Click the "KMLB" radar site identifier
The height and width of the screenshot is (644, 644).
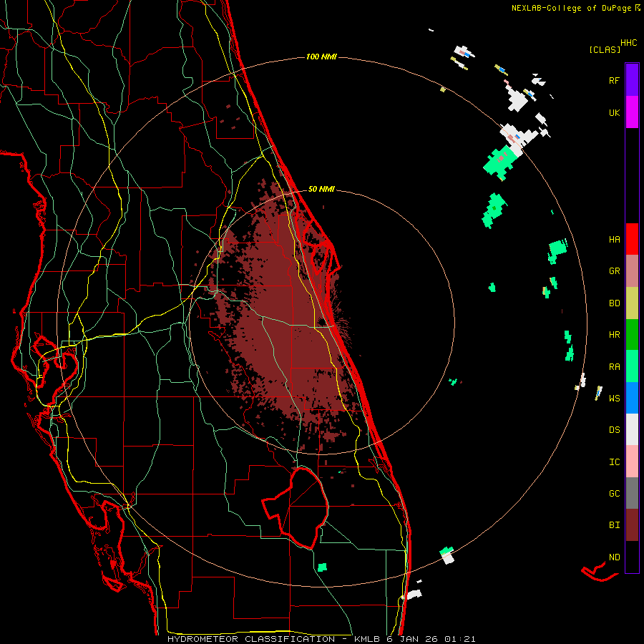tap(366, 639)
